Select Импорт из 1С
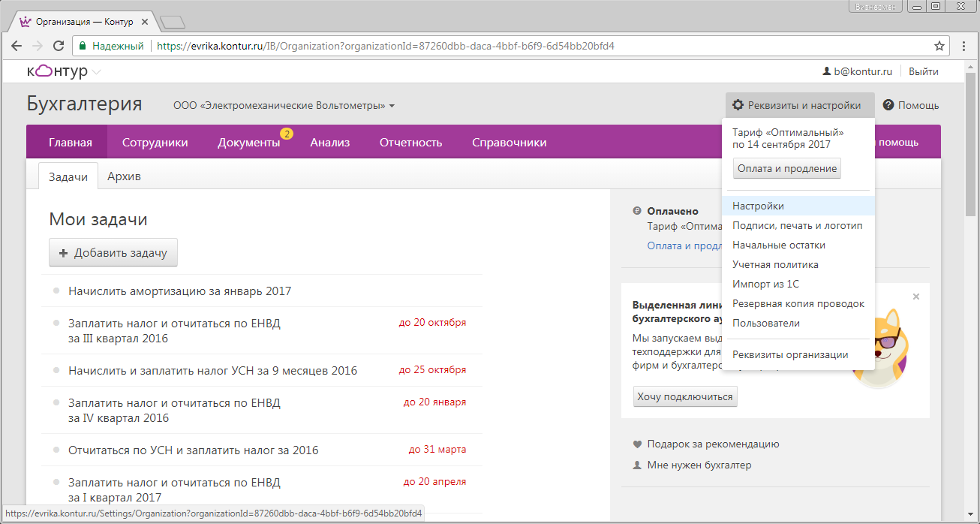Viewport: 980px width, 524px height. pyautogui.click(x=798, y=284)
